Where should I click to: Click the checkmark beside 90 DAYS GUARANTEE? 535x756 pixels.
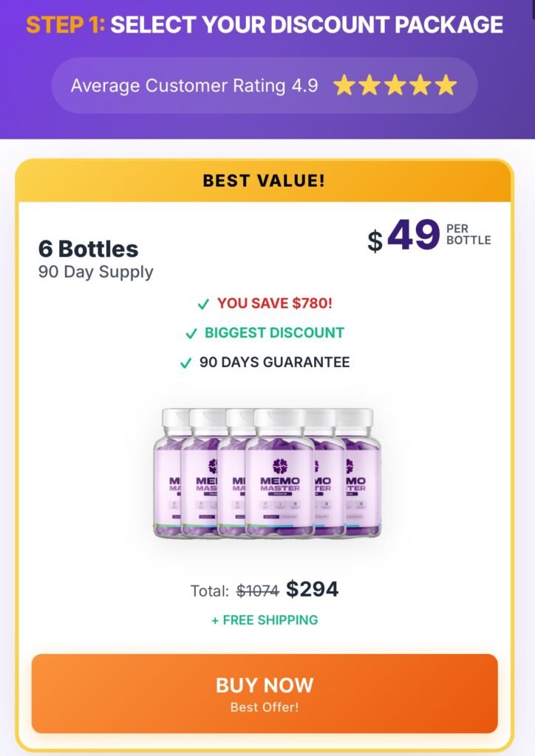185,363
